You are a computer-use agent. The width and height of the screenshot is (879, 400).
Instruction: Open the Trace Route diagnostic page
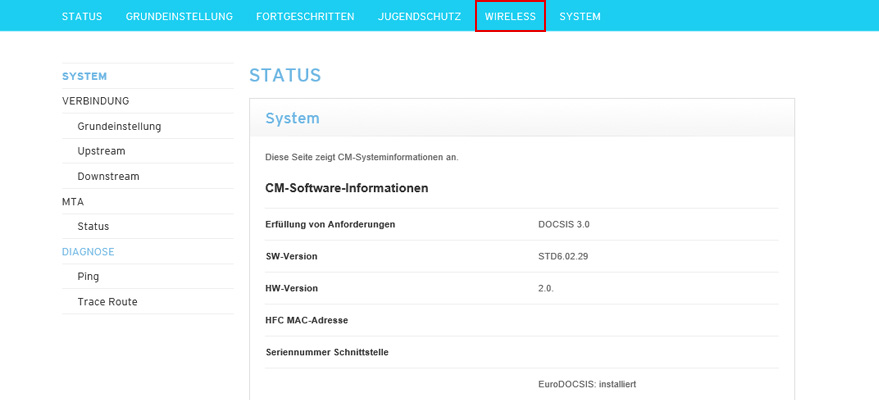pyautogui.click(x=107, y=301)
